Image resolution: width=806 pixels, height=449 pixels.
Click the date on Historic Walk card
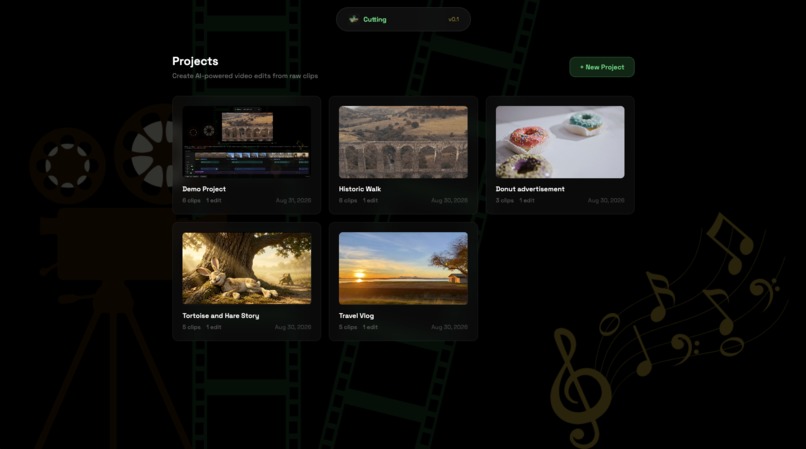(449, 200)
